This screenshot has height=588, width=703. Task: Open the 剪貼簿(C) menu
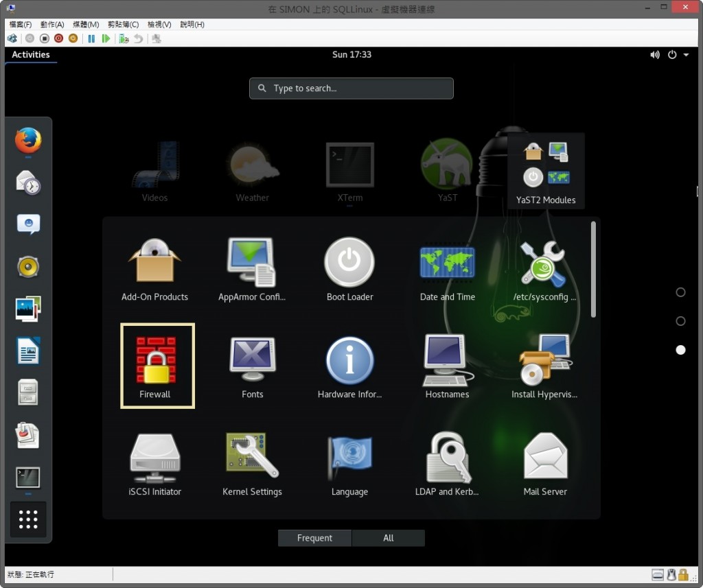coord(123,24)
